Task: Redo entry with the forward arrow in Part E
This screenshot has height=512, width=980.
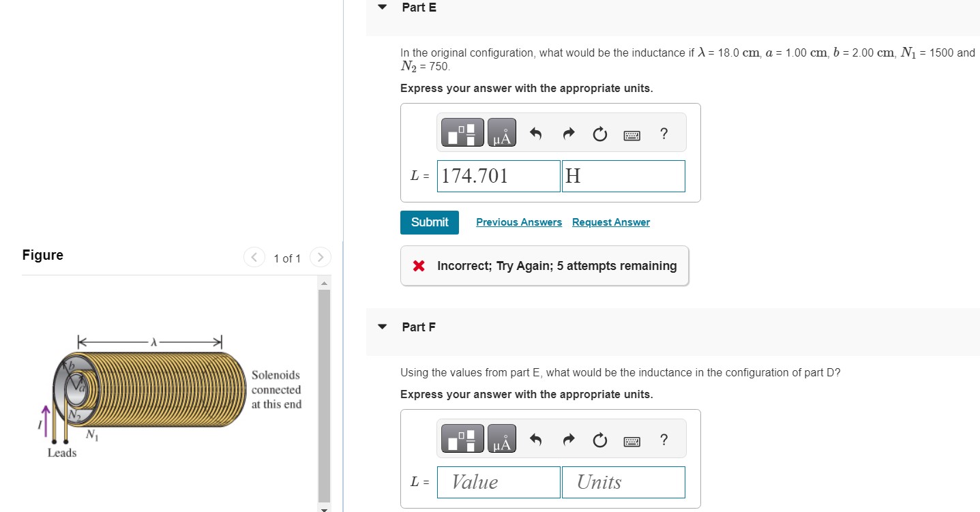Action: (x=567, y=134)
